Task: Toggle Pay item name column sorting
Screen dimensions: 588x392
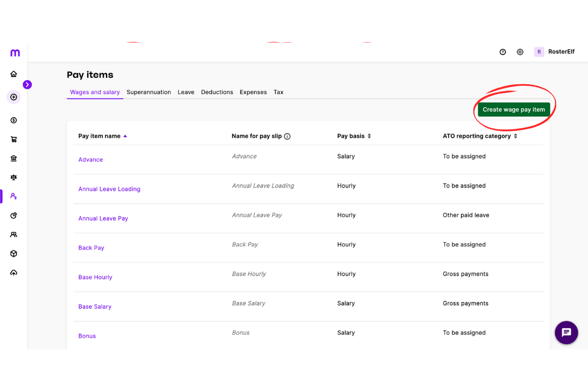Action: pos(102,136)
